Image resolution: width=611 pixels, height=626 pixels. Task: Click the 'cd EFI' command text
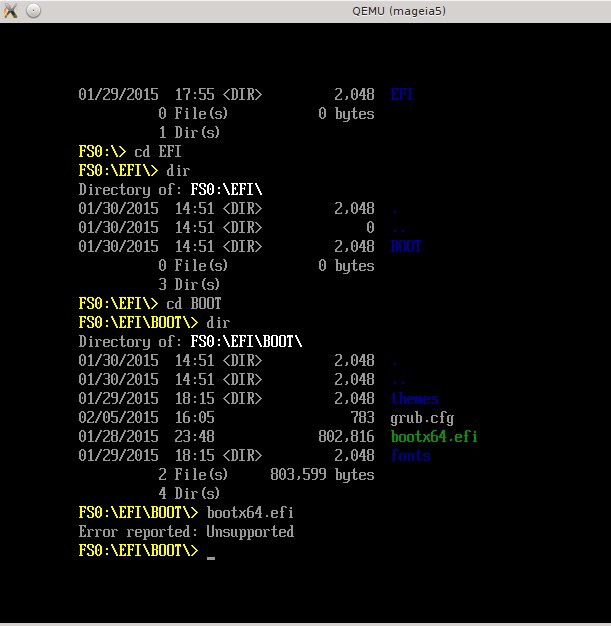158,152
